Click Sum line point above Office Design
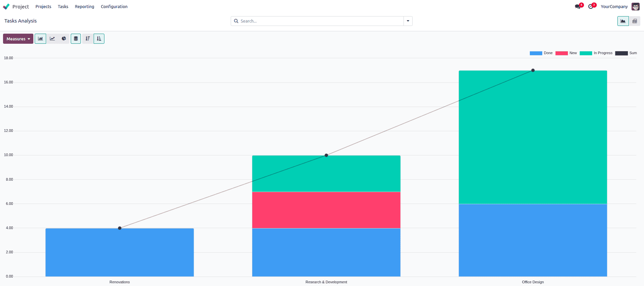This screenshot has height=286, width=644. click(x=533, y=70)
